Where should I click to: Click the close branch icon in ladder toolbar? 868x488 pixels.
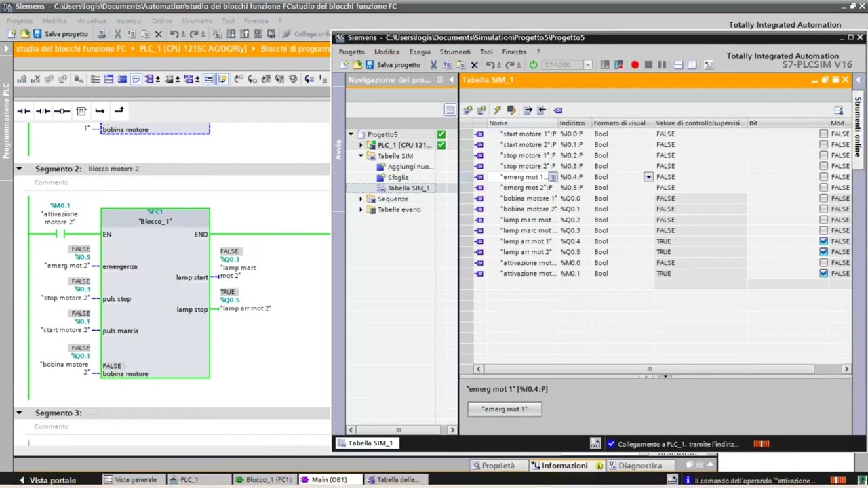tap(119, 110)
